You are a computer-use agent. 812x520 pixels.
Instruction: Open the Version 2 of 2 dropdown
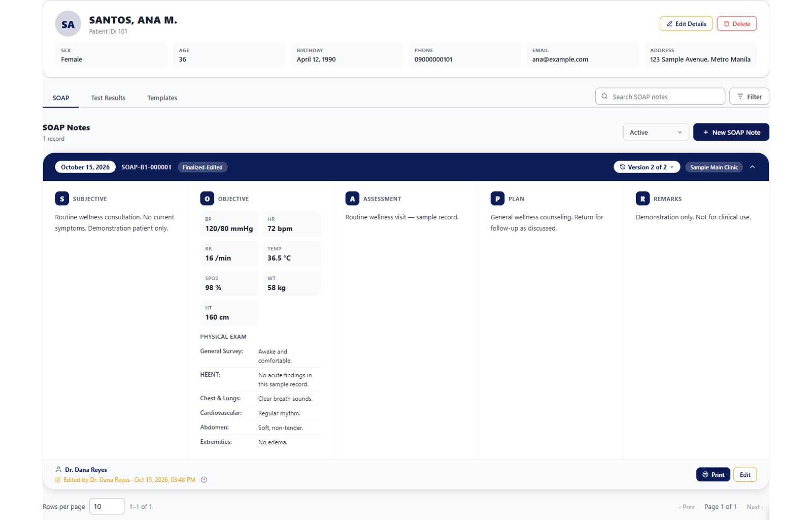(647, 167)
